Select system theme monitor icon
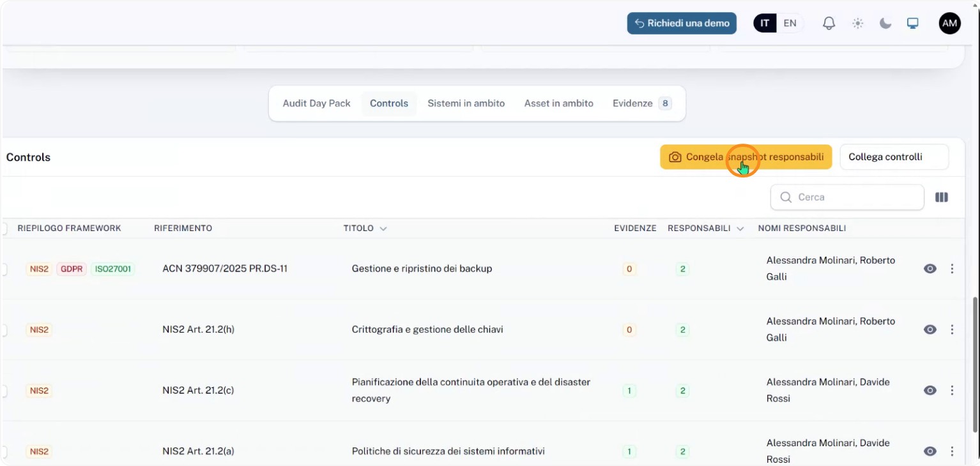980x466 pixels. [913, 24]
